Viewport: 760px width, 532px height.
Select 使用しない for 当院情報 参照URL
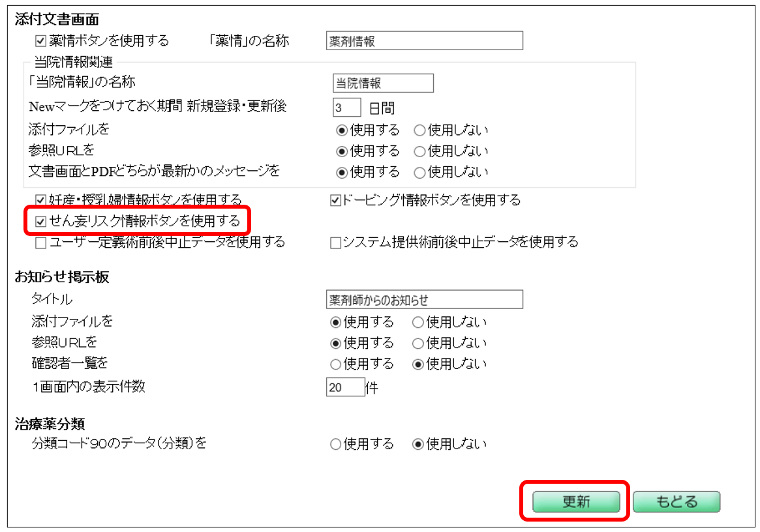click(x=420, y=151)
